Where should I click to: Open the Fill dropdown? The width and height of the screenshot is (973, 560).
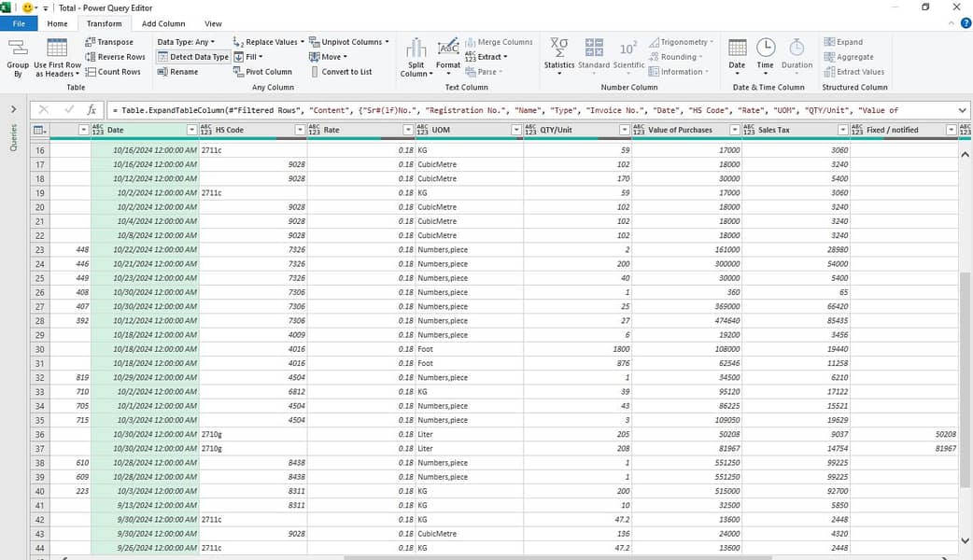point(248,56)
